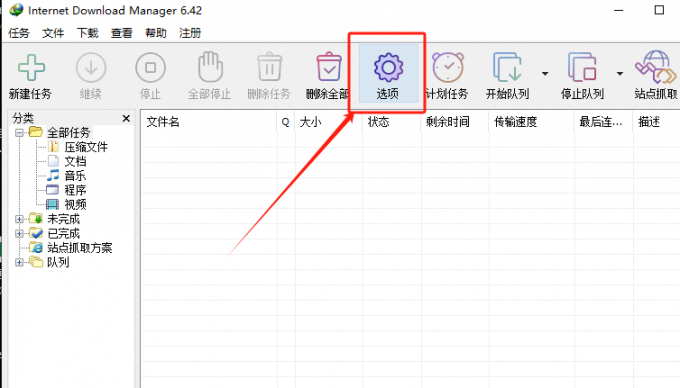
Task: Open the 站点抓取 globe icon
Action: point(656,67)
